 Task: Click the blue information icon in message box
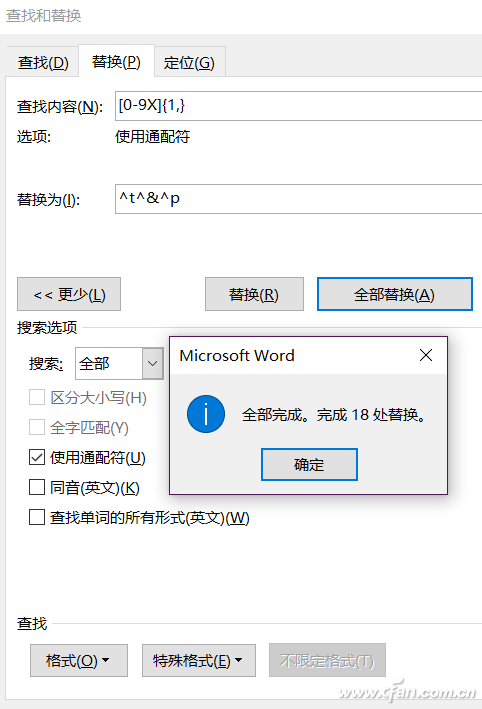[x=206, y=414]
